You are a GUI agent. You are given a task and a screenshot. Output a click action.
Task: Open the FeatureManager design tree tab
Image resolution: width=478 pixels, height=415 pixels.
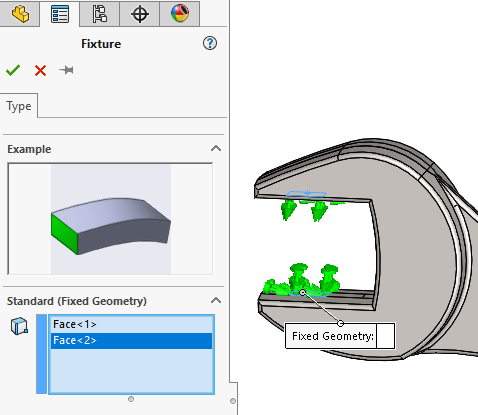(20, 14)
